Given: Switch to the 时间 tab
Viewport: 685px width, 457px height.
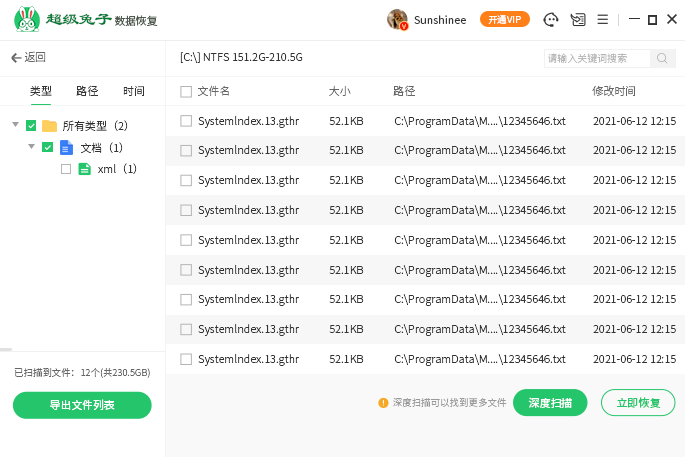Looking at the screenshot, I should click(134, 91).
